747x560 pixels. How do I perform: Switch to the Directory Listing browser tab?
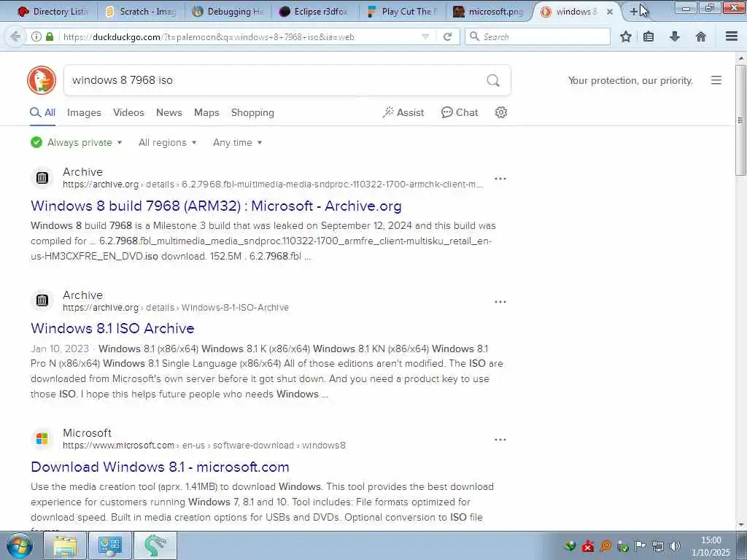click(x=53, y=12)
